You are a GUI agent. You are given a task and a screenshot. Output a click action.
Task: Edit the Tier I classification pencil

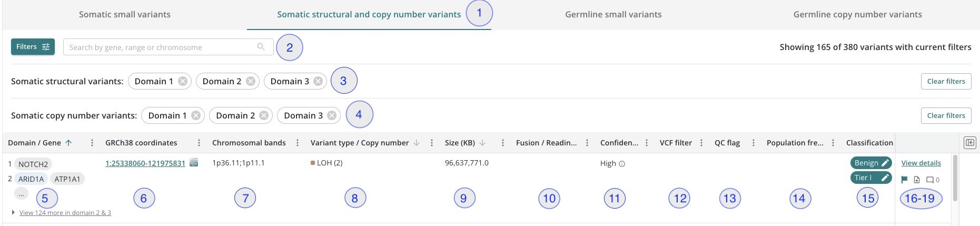coord(886,178)
